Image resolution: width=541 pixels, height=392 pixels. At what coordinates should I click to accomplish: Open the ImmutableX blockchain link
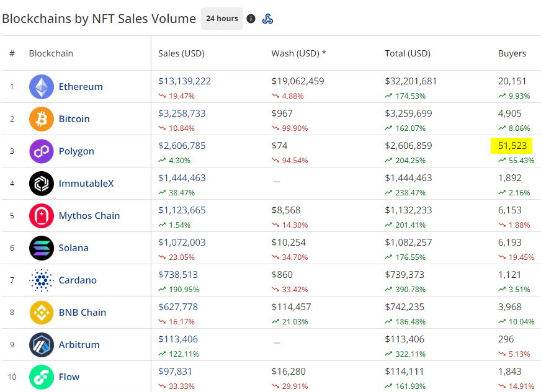coord(86,184)
